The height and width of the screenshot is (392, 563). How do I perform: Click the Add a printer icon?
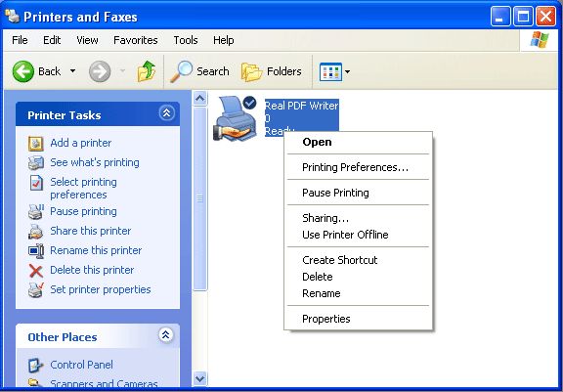pos(36,144)
